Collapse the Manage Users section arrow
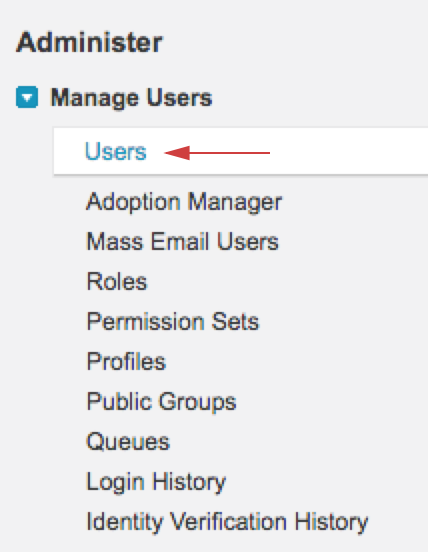Viewport: 428px width, 552px height. click(x=27, y=97)
